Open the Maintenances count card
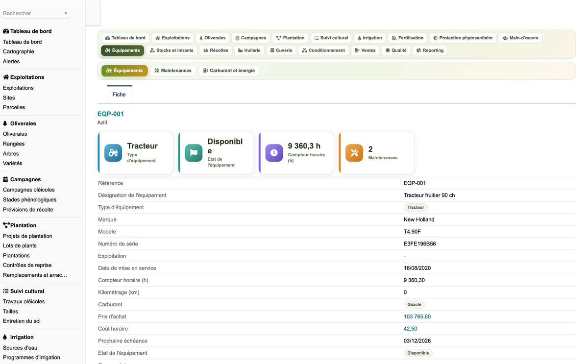 tap(376, 153)
